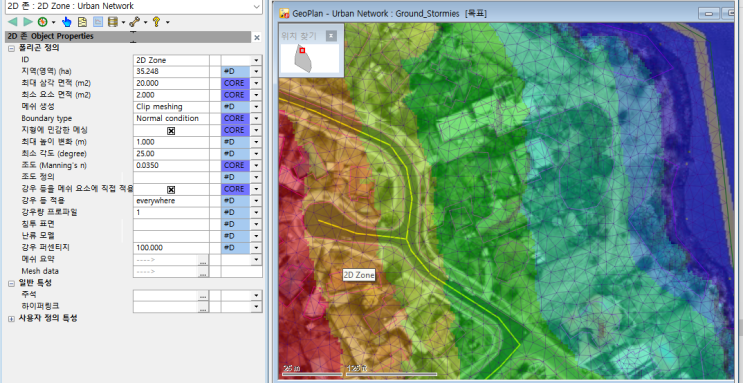Click the CORE flag for 최소 요소 면적
The image size is (743, 383).
(x=236, y=95)
